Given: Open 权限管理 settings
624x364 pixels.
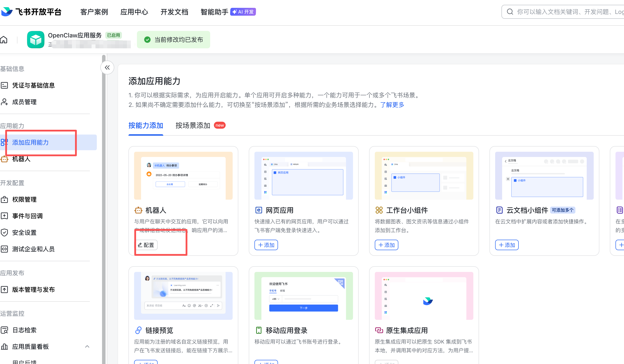Looking at the screenshot, I should (24, 199).
